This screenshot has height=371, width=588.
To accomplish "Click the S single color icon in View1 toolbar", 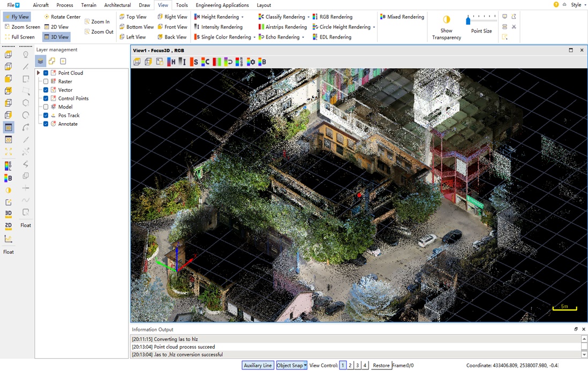I will pyautogui.click(x=194, y=62).
